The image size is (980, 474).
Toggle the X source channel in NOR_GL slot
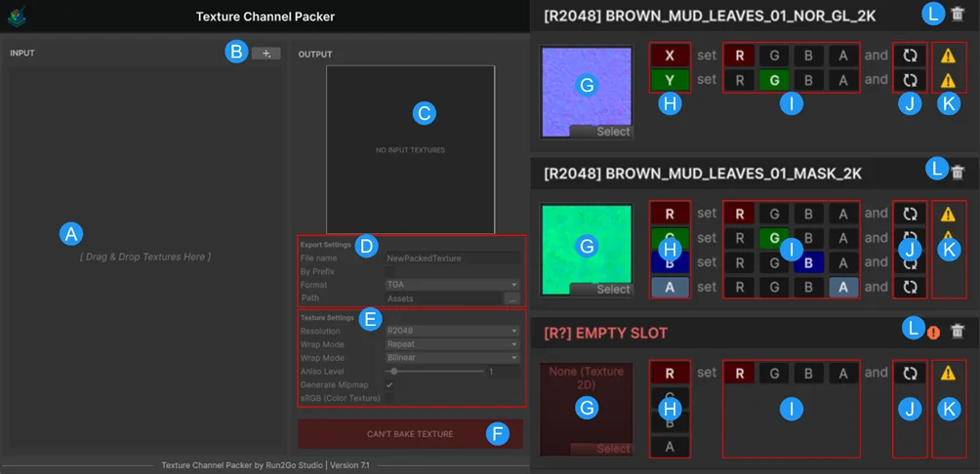[x=670, y=56]
